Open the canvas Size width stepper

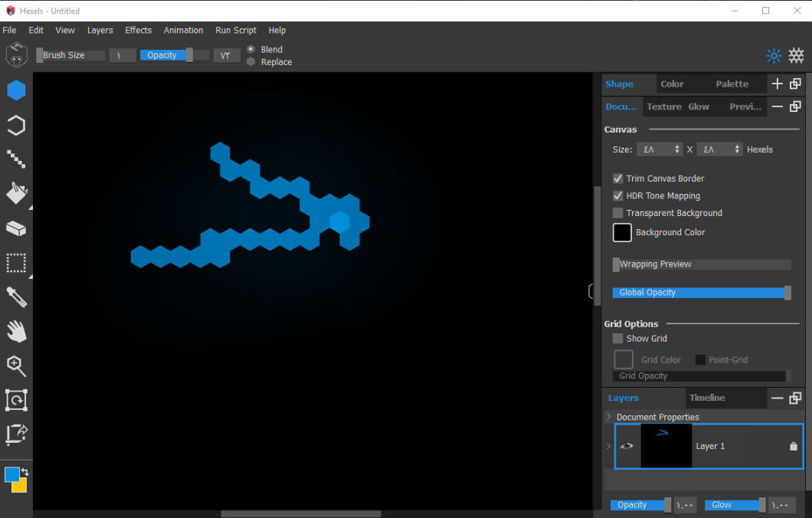pos(677,149)
